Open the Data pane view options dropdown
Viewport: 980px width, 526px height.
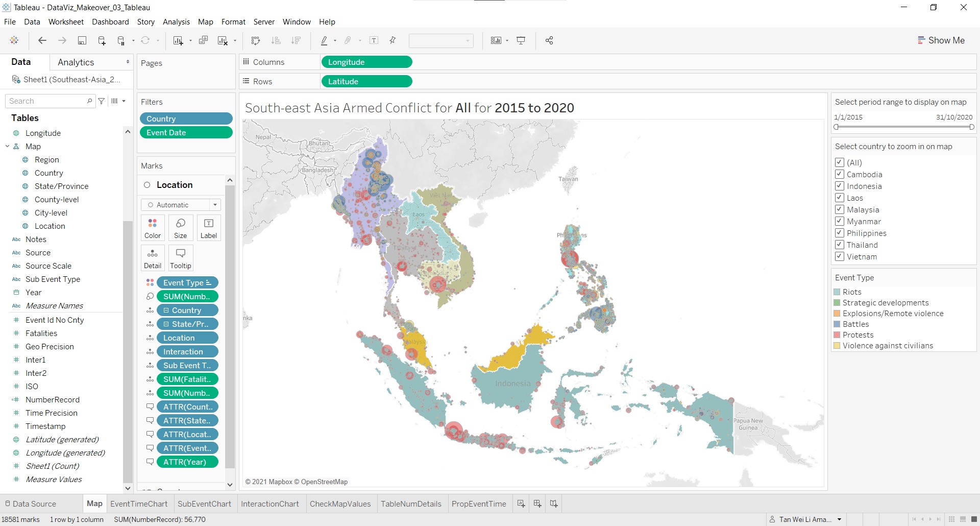tap(118, 101)
